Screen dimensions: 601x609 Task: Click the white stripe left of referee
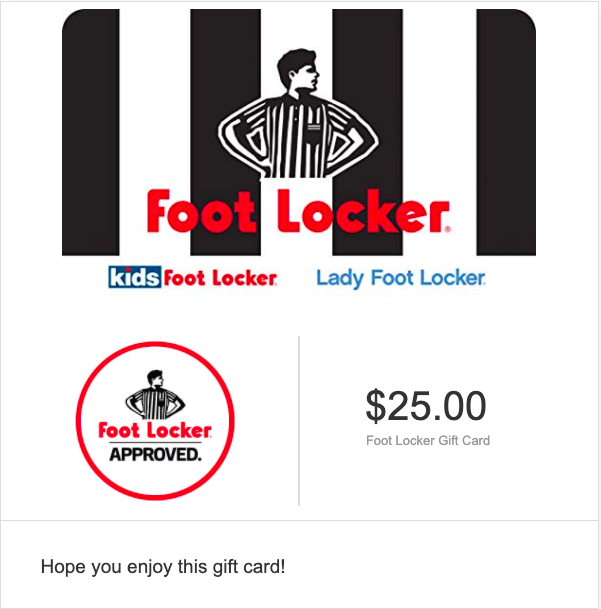[x=155, y=132]
